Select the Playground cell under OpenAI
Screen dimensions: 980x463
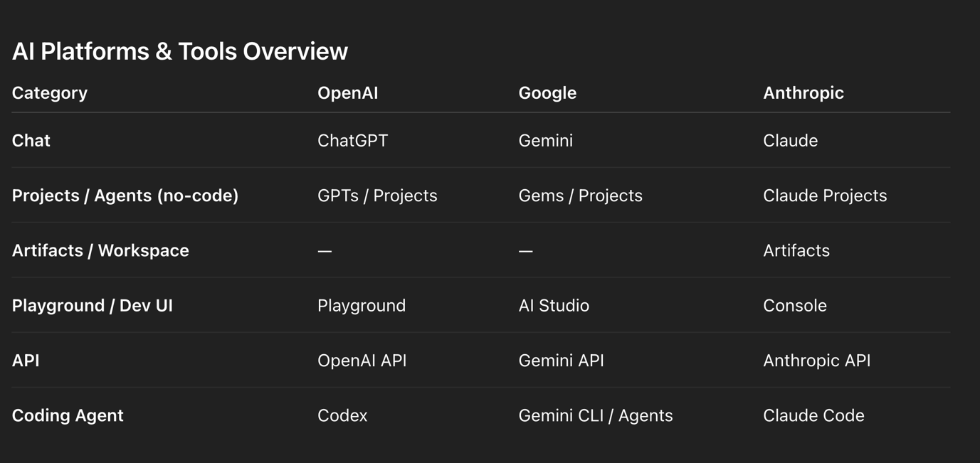[x=361, y=306]
